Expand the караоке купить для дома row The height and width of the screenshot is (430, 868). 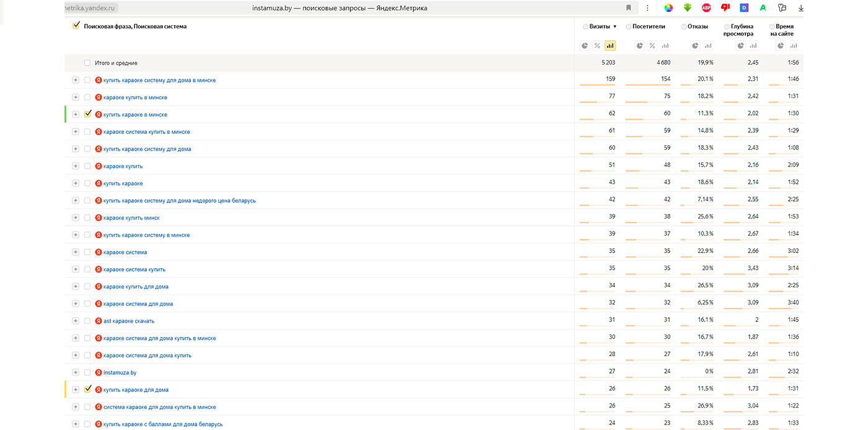[76, 287]
